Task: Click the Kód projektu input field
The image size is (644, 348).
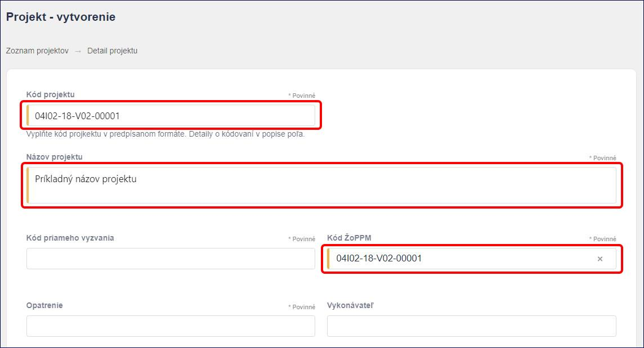Action: [x=171, y=115]
